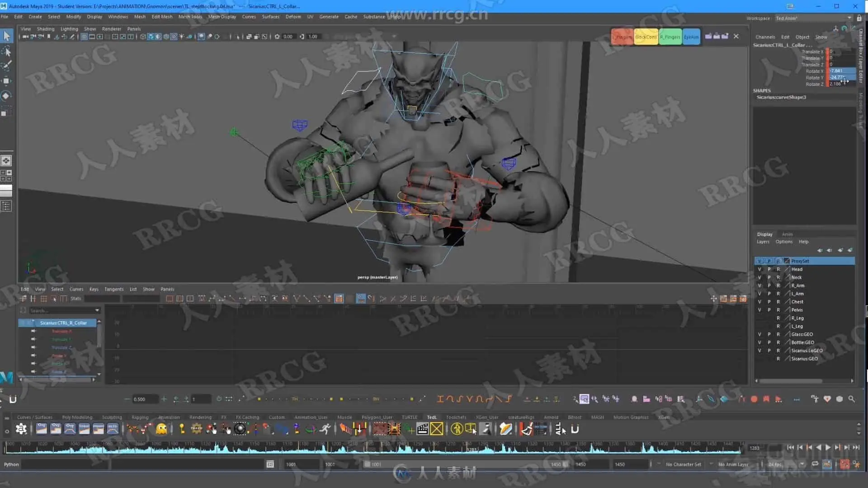This screenshot has width=868, height=488.
Task: Open Tangents menu in Graph Editor
Action: pos(114,289)
